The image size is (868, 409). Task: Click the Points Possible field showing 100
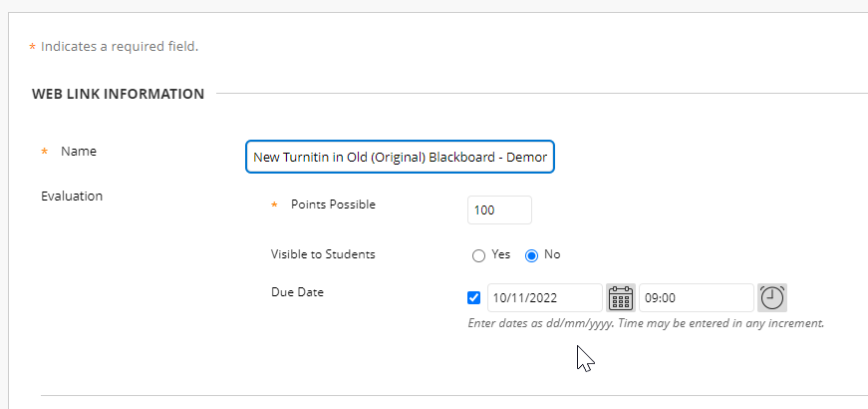point(499,210)
